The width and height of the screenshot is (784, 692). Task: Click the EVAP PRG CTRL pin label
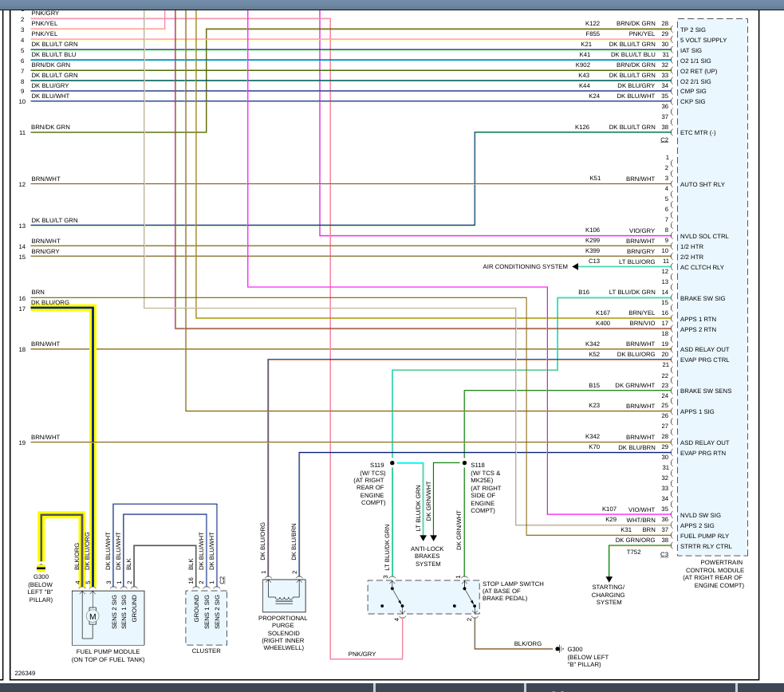[x=704, y=360]
